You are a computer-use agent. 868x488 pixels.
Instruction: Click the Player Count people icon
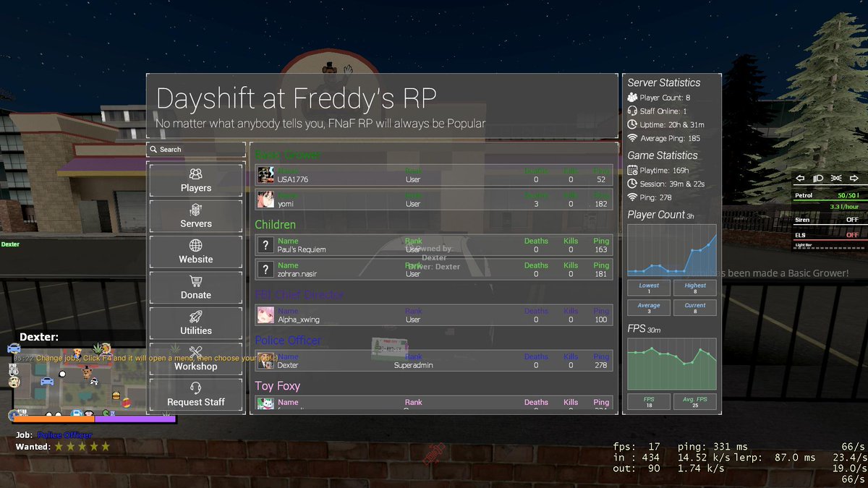tap(632, 97)
